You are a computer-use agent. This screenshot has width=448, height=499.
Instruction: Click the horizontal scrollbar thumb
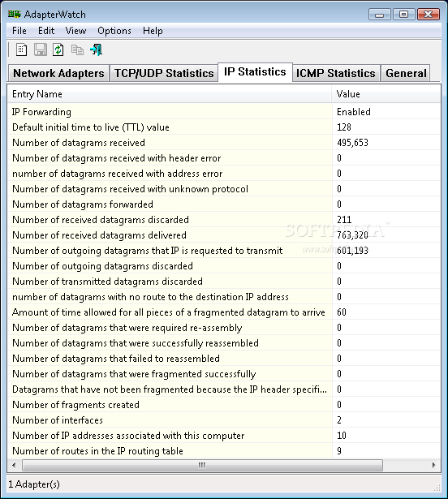(x=202, y=465)
